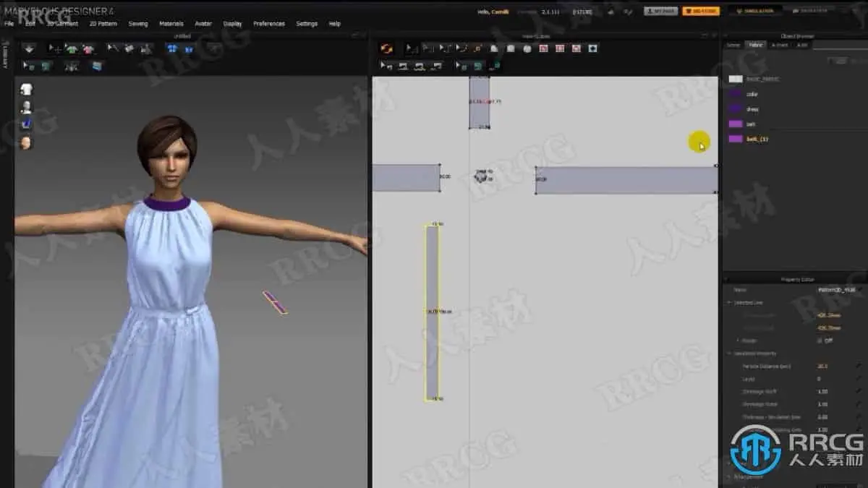
Task: Open the Materials menu
Action: (x=171, y=23)
